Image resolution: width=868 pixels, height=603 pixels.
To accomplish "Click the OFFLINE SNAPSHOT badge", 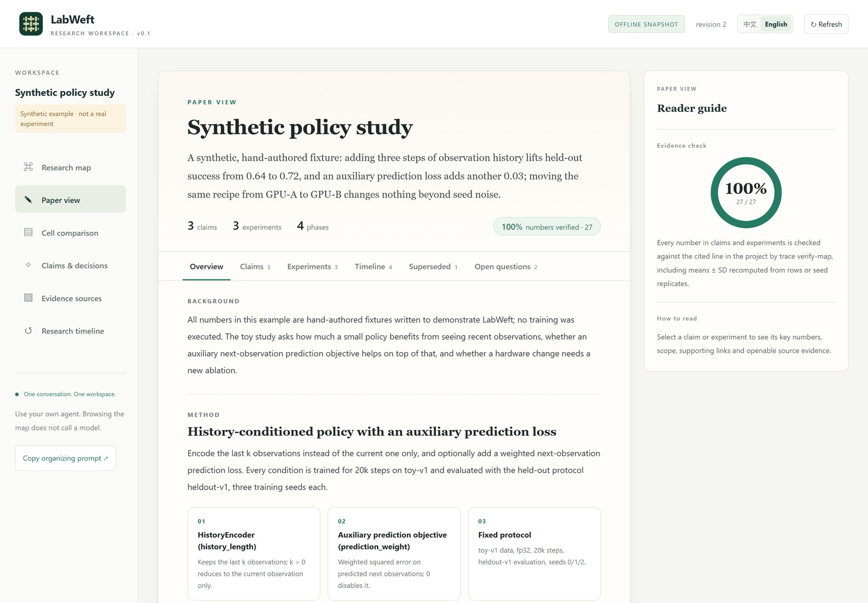I will 646,24.
